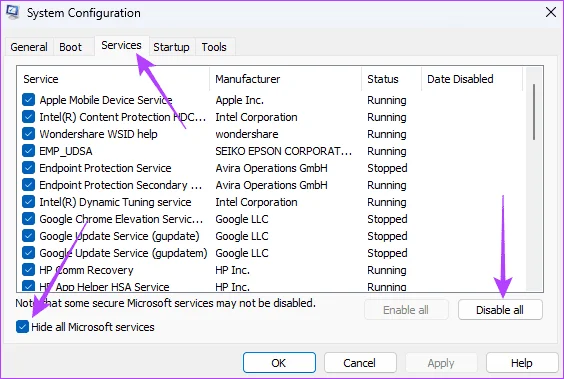
Task: Select the EMP_UDSA service name
Action: (x=66, y=151)
